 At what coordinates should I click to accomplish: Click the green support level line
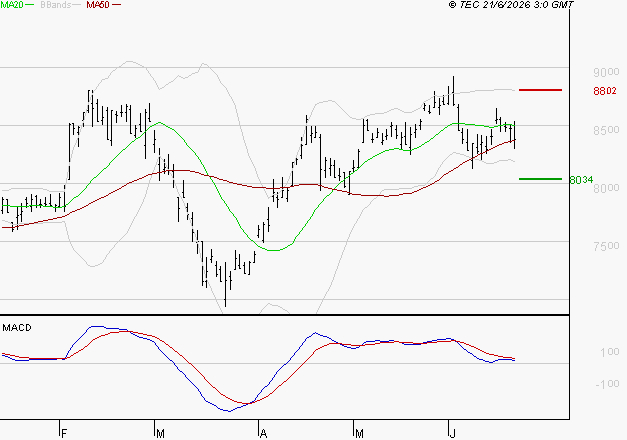pyautogui.click(x=540, y=179)
